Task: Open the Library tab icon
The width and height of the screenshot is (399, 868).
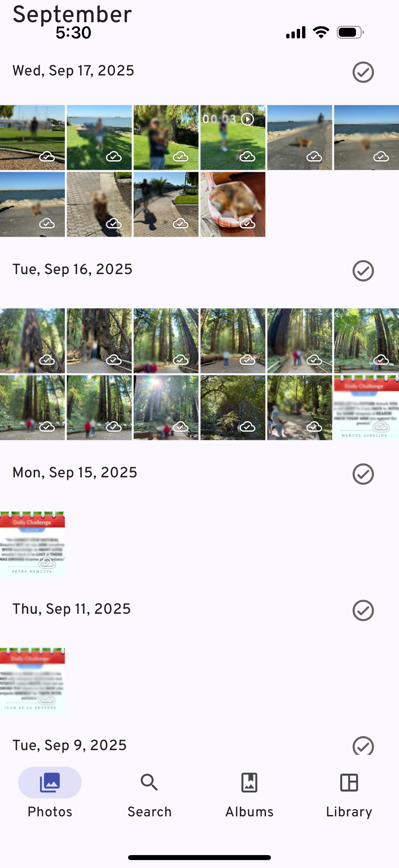Action: coord(349,782)
